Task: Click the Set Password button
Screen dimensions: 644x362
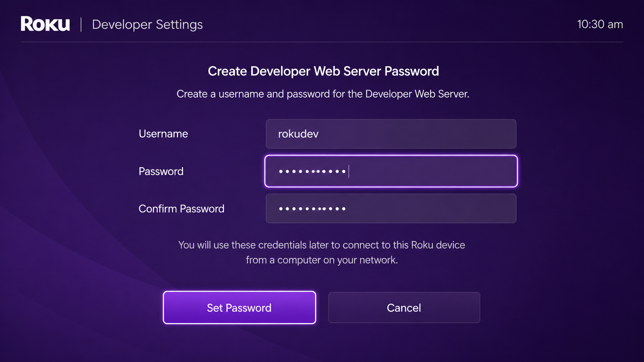Action: (240, 307)
